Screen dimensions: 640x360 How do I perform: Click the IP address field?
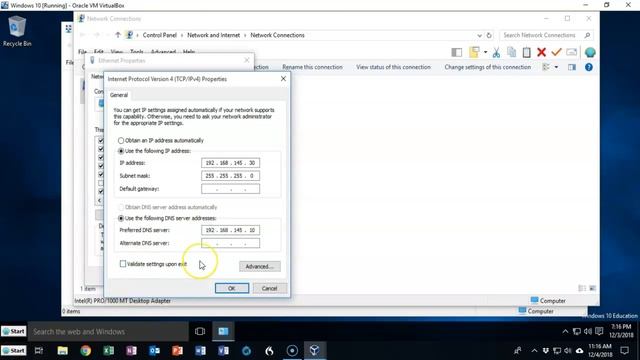[x=230, y=163]
